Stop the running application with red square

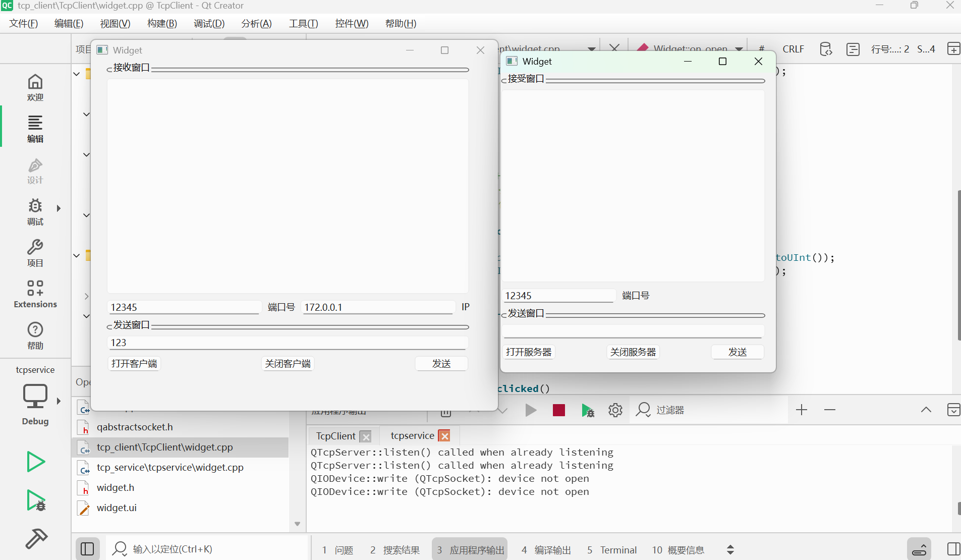[x=558, y=410]
